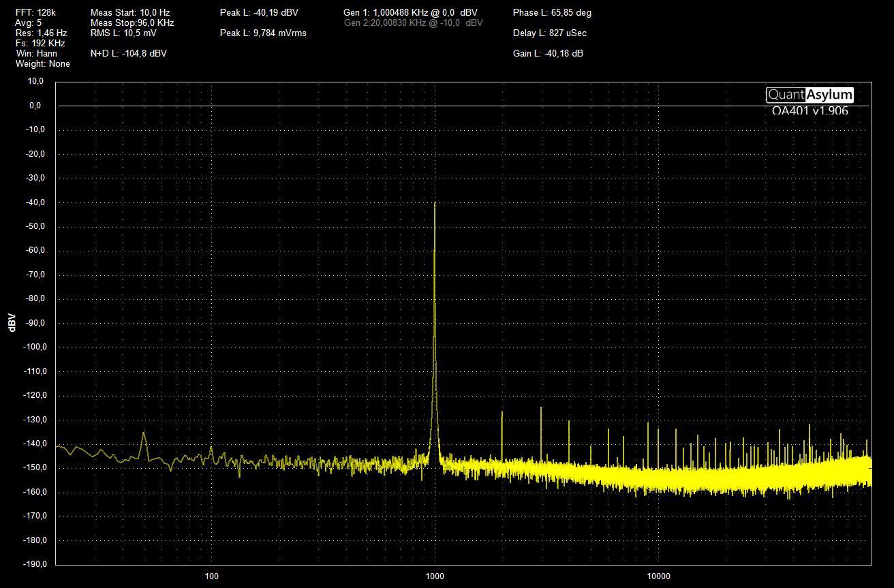Click the RMS L: 10,5 mV readout

coord(123,33)
